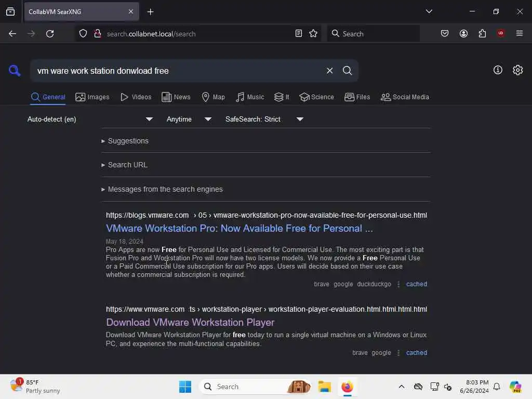Open the Firefox account icon

[463, 34]
